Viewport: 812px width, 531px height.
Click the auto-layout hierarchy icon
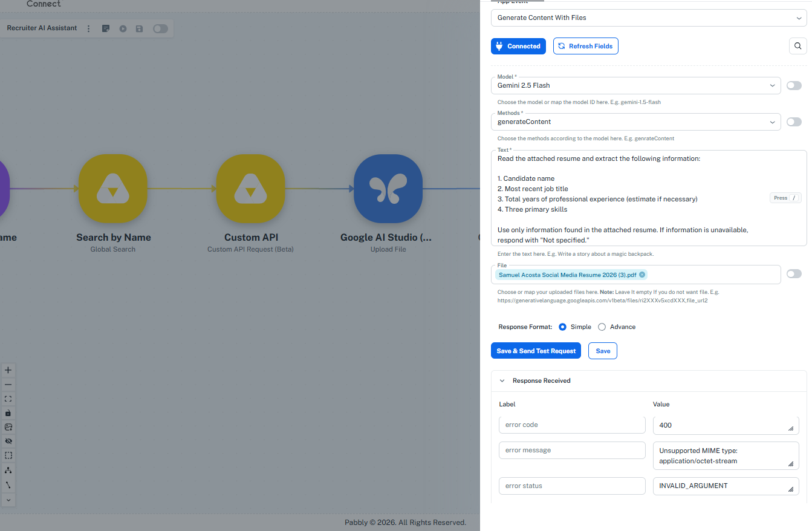(x=8, y=470)
